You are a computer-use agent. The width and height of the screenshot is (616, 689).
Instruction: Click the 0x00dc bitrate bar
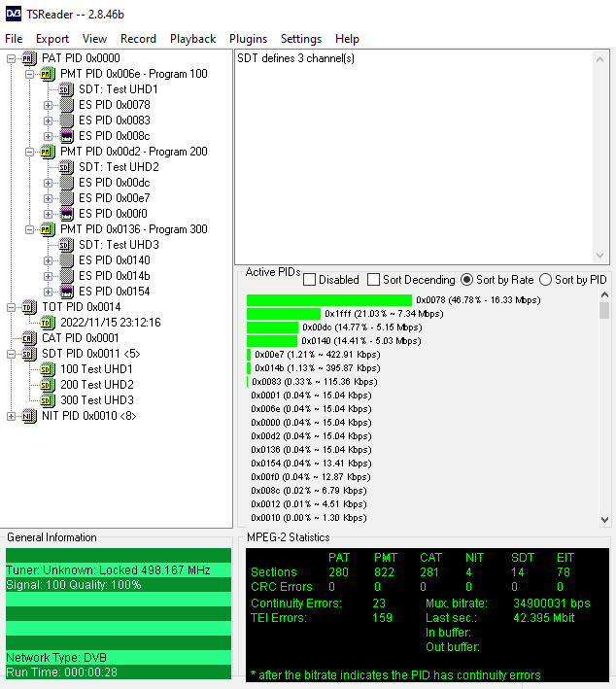pyautogui.click(x=272, y=327)
